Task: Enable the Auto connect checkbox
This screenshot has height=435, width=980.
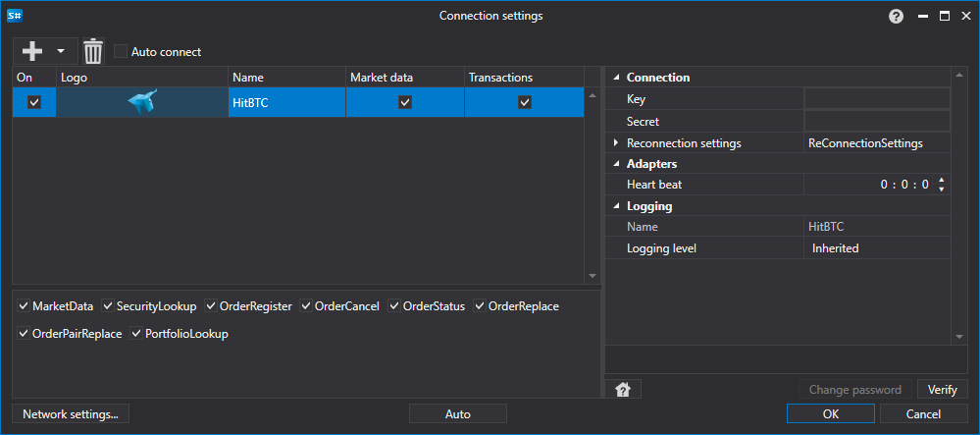Action: (x=121, y=51)
